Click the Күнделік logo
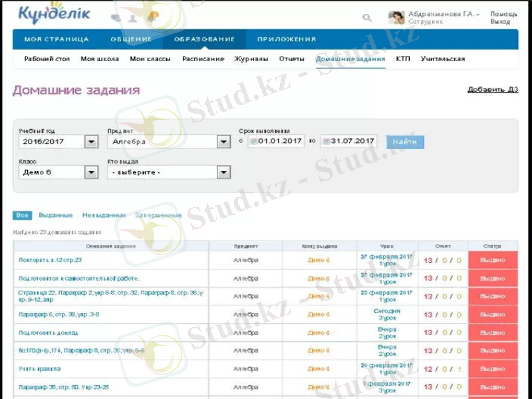 pos(55,14)
